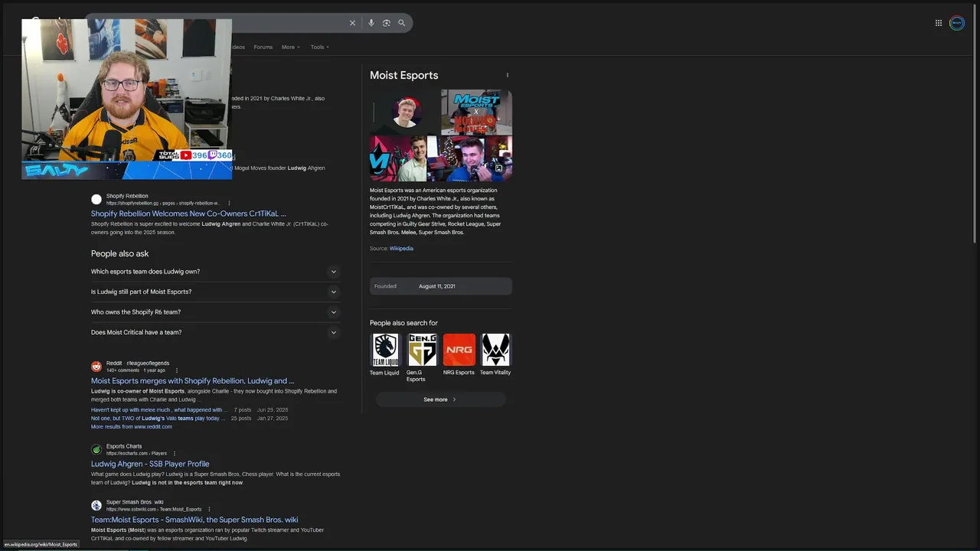Screen dimensions: 980x551
Task: Open options dots beside Shopify Rebellion result
Action: point(229,204)
